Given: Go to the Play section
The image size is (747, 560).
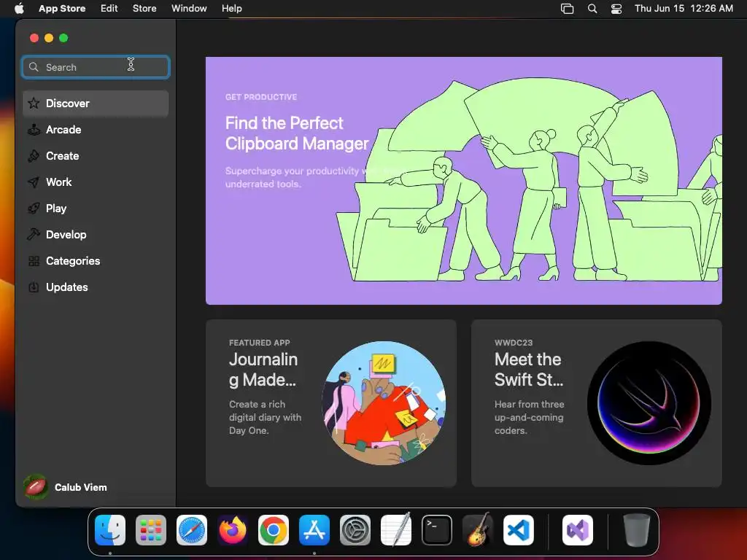Looking at the screenshot, I should click(x=96, y=208).
